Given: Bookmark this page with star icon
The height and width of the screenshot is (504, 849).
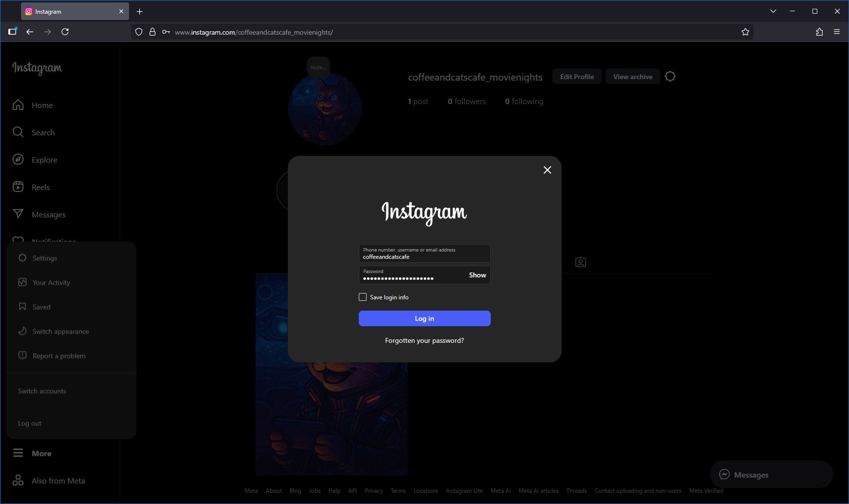Looking at the screenshot, I should tap(745, 32).
